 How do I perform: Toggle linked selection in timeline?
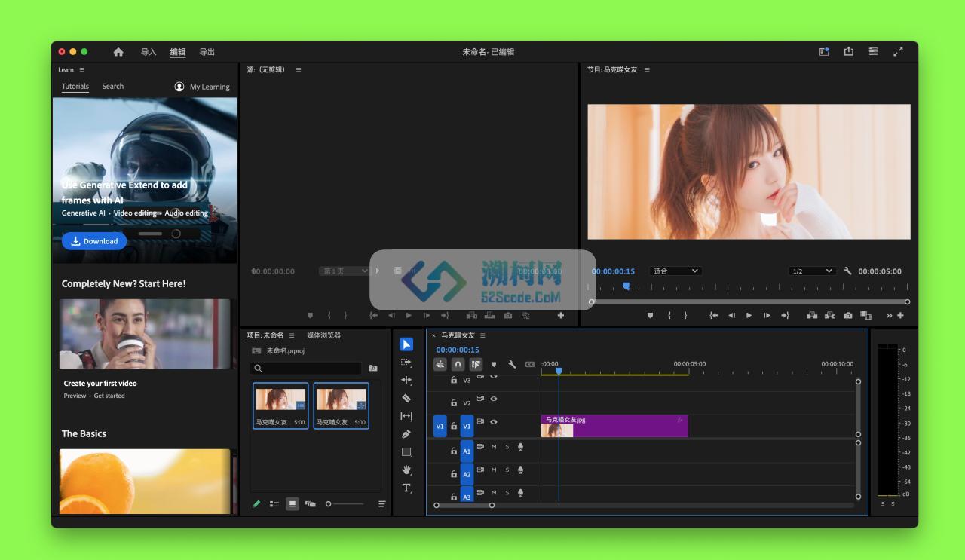(x=476, y=364)
